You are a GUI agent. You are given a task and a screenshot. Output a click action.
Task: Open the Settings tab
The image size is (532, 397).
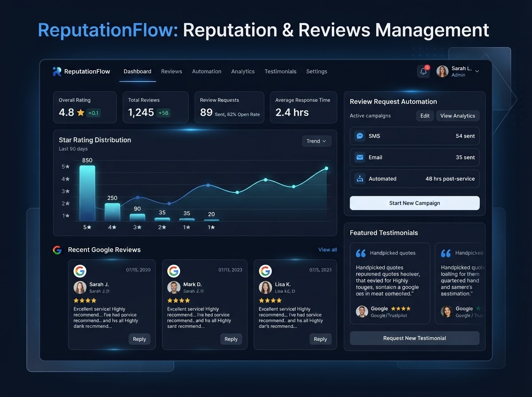pyautogui.click(x=317, y=71)
